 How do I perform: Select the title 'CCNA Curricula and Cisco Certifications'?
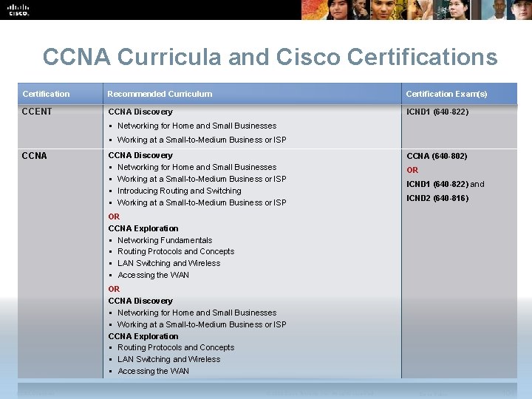270,57
